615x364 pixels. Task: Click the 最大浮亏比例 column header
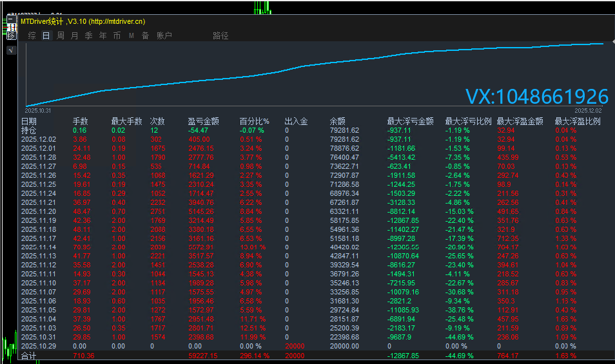(x=468, y=121)
